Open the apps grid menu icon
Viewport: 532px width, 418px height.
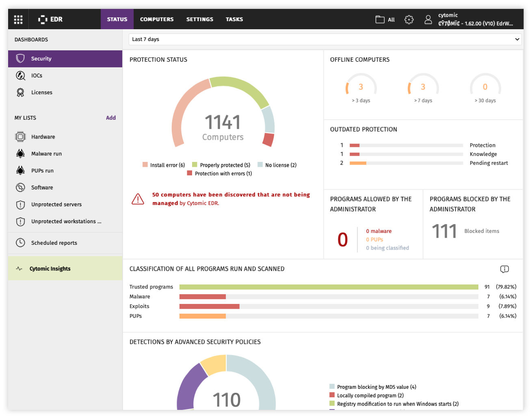coord(18,19)
